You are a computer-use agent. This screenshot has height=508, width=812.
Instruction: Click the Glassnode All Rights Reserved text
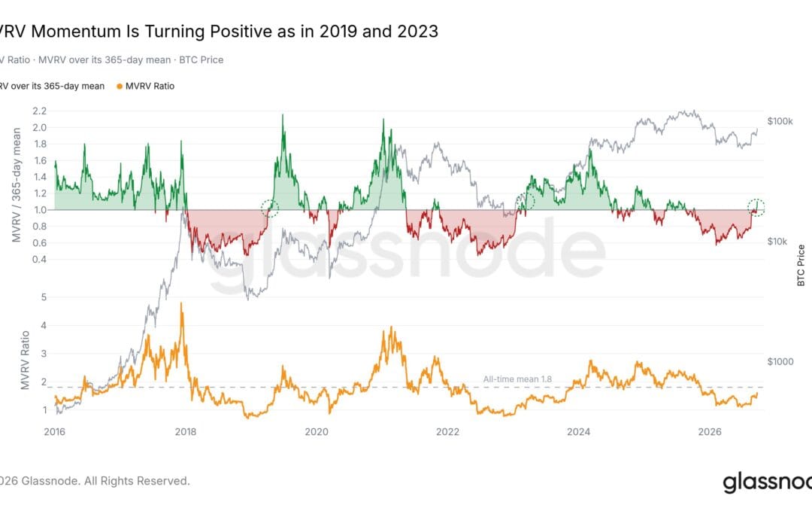95,481
